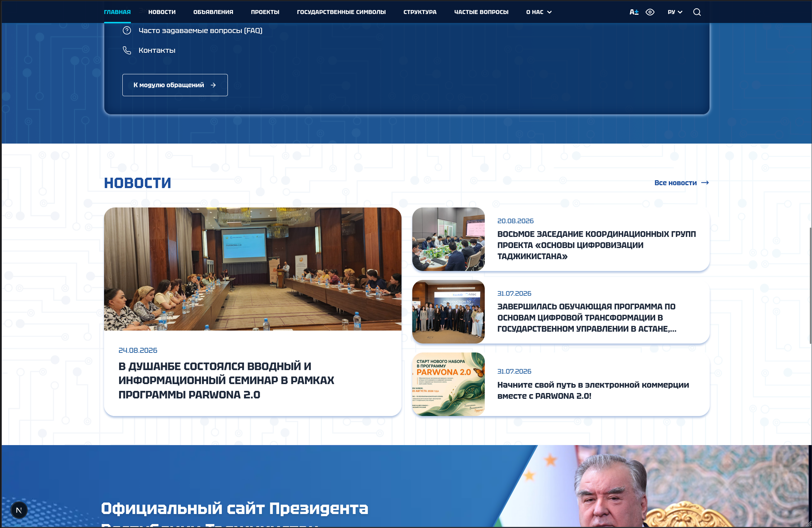Click the К модулю обращений button
Image resolution: width=812 pixels, height=528 pixels.
click(x=175, y=85)
